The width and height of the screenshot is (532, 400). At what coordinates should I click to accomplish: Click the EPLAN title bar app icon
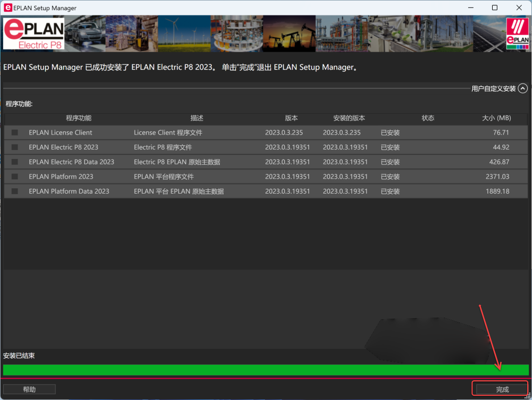8,8
